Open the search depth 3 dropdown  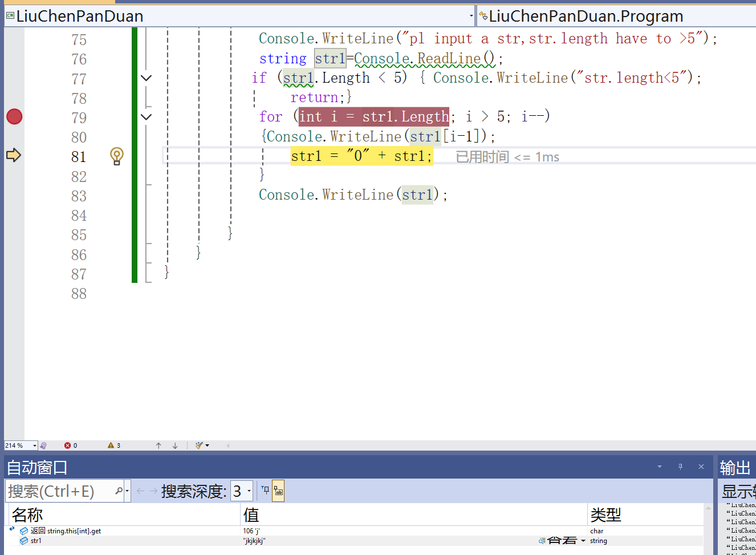coord(242,491)
